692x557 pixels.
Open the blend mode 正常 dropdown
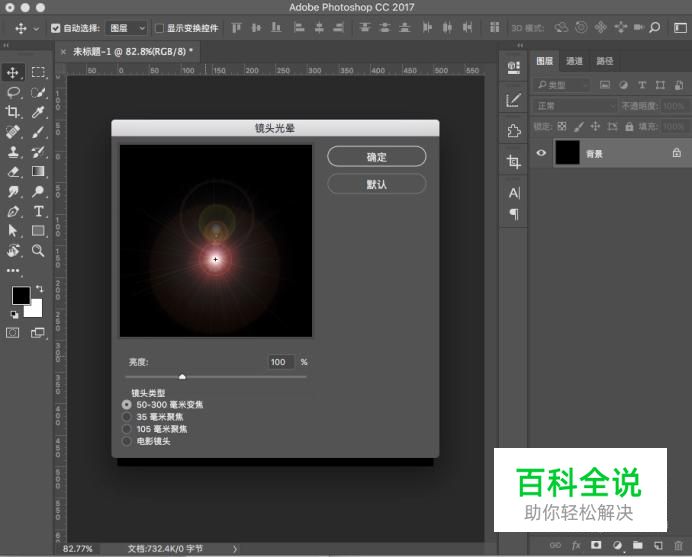point(575,106)
